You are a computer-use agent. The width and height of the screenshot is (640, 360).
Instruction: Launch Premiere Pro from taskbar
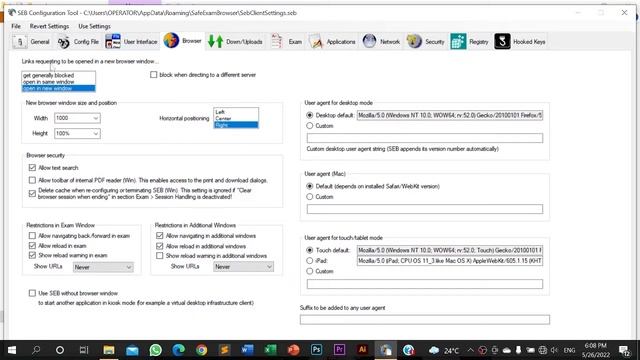(x=339, y=350)
